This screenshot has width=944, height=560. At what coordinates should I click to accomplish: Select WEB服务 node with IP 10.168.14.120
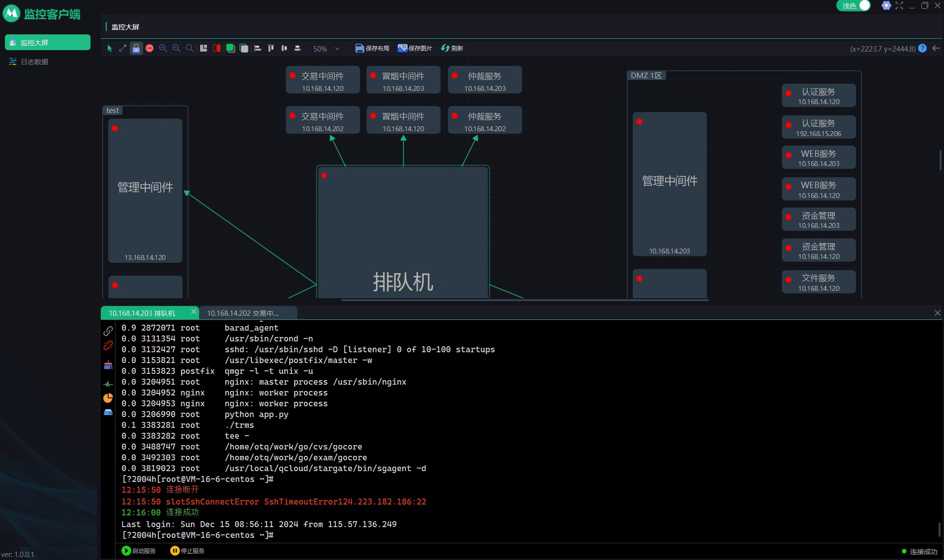819,189
